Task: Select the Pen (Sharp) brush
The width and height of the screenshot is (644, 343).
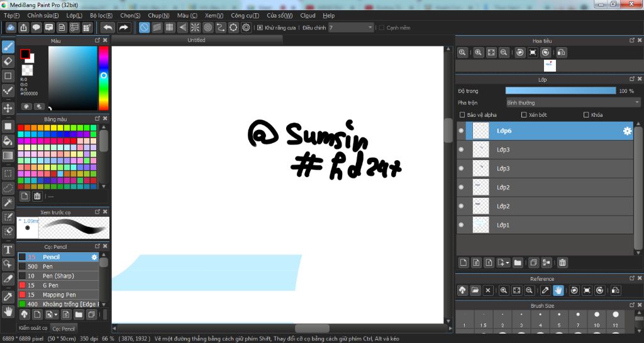Action: (58, 276)
